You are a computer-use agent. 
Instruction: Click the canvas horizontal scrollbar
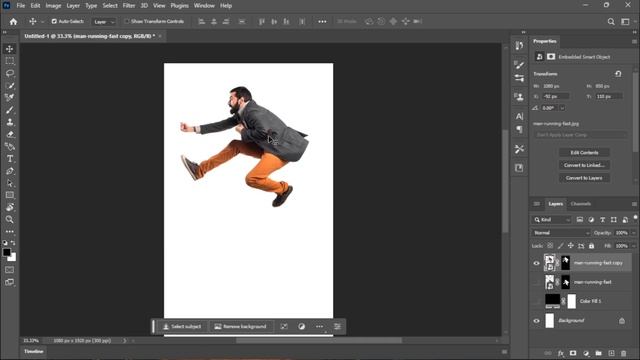[x=319, y=340]
